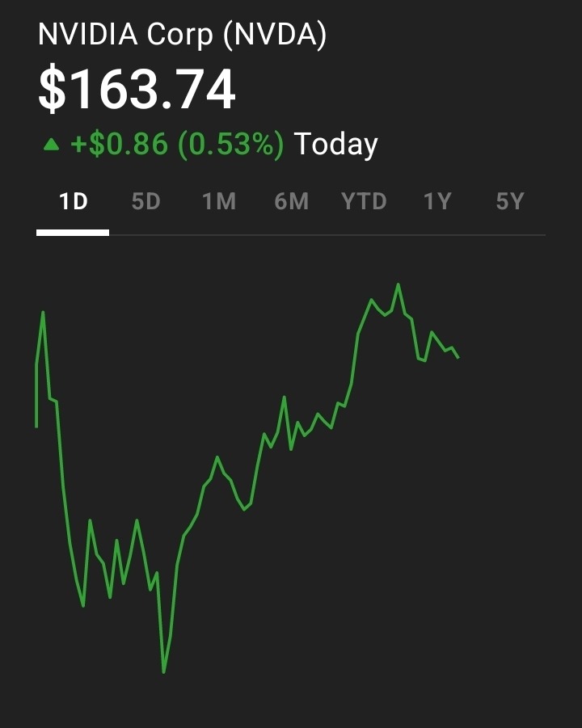Tap the +$0.86 dollar change value
The width and height of the screenshot is (582, 728).
coord(120,145)
